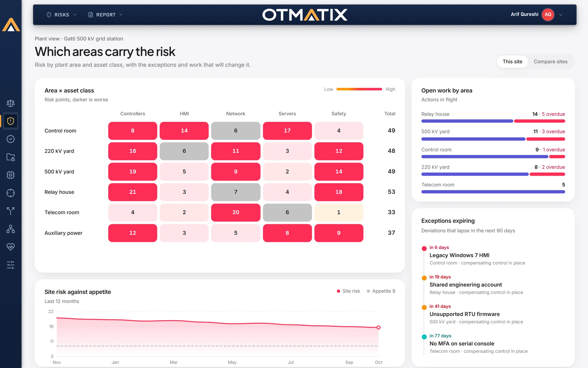Click the Auxiliary power row label
The width and height of the screenshot is (588, 368).
point(63,233)
